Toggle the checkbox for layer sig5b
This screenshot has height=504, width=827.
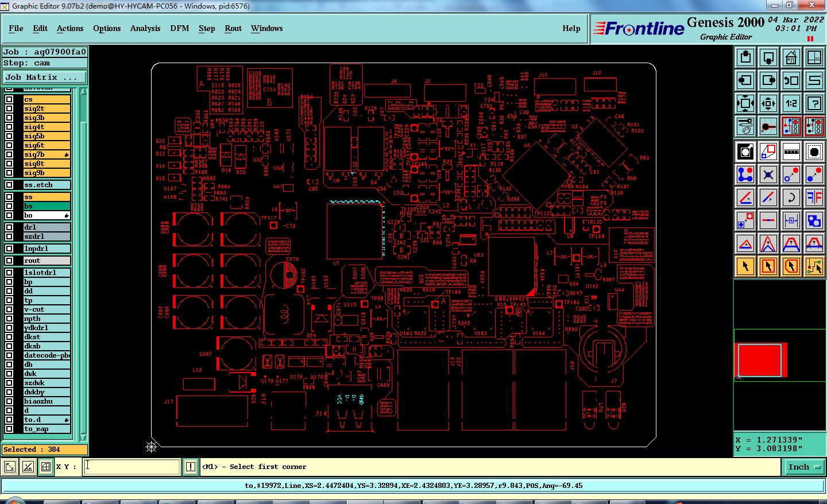click(x=9, y=136)
